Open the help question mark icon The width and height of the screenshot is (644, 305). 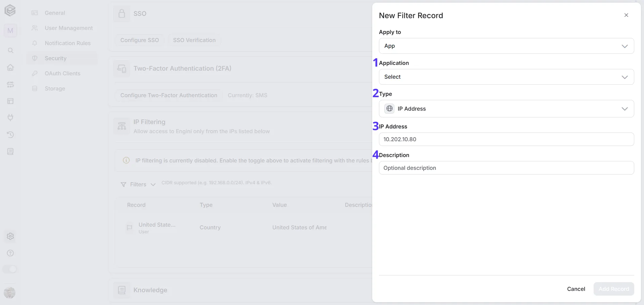(x=10, y=253)
